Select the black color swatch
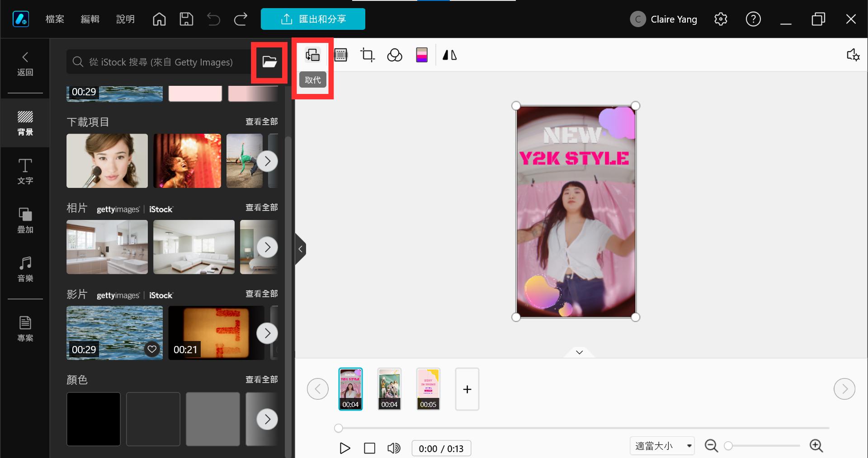868x458 pixels. [94, 419]
